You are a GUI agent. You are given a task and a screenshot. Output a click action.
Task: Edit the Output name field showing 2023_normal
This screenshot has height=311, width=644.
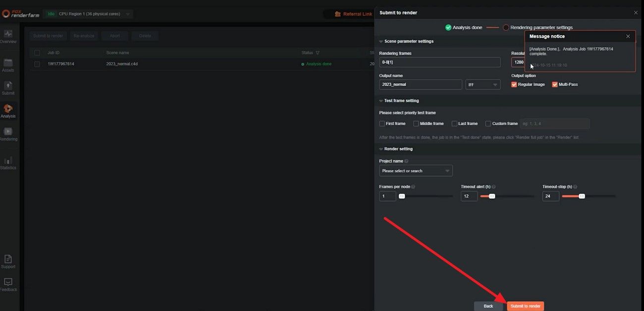[420, 84]
